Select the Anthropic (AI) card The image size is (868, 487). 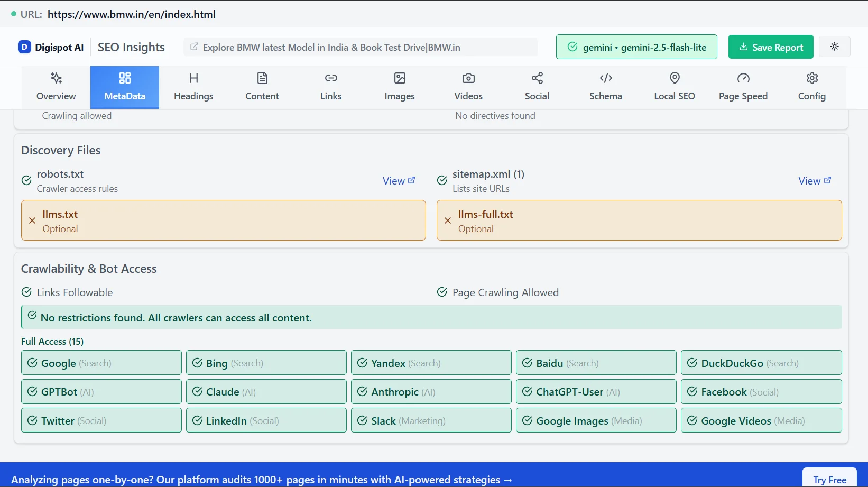pyautogui.click(x=431, y=392)
